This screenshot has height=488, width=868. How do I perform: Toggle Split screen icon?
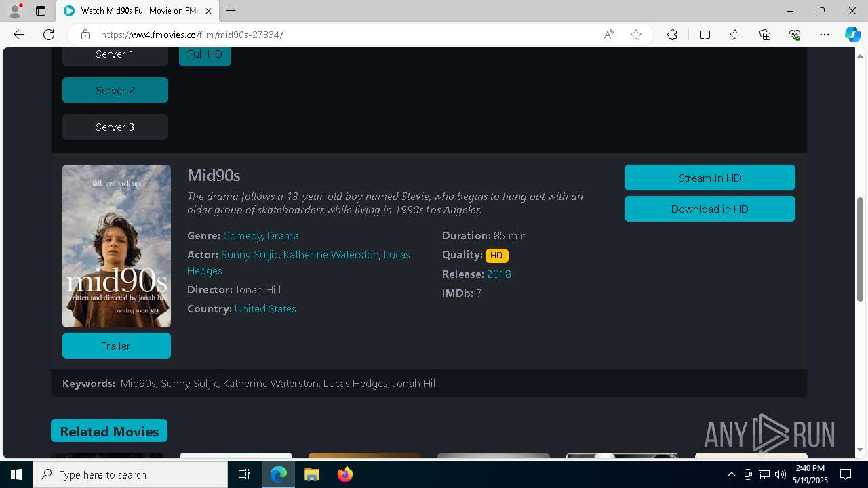(705, 35)
